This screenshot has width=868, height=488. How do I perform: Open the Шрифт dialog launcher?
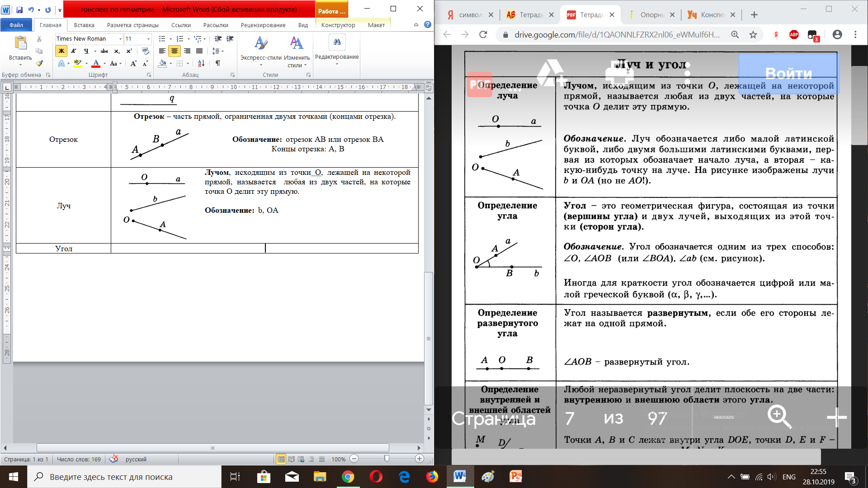[149, 75]
